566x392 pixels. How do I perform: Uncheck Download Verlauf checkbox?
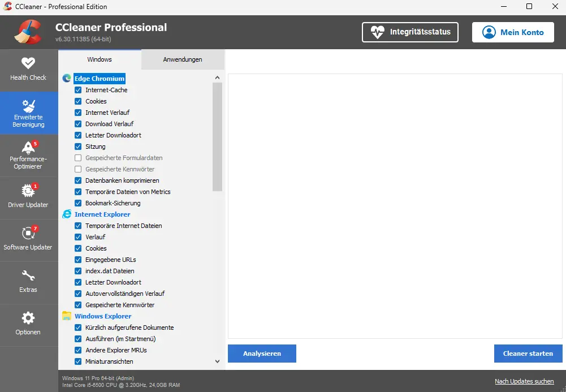click(78, 124)
